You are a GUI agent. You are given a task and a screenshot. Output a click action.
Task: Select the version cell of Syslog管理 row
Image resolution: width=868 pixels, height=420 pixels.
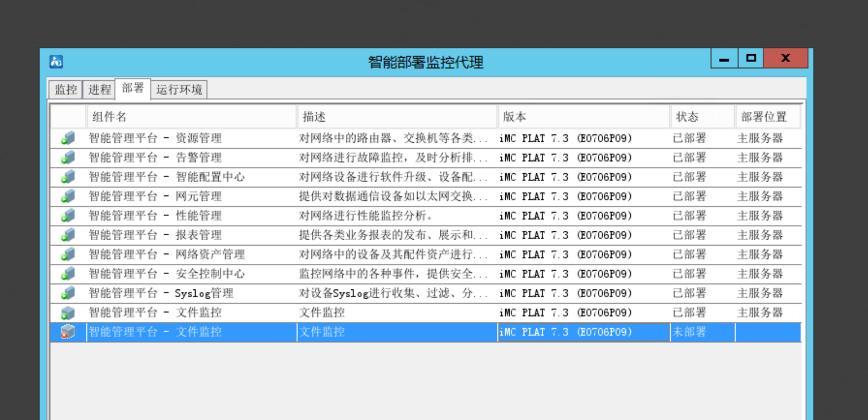566,293
